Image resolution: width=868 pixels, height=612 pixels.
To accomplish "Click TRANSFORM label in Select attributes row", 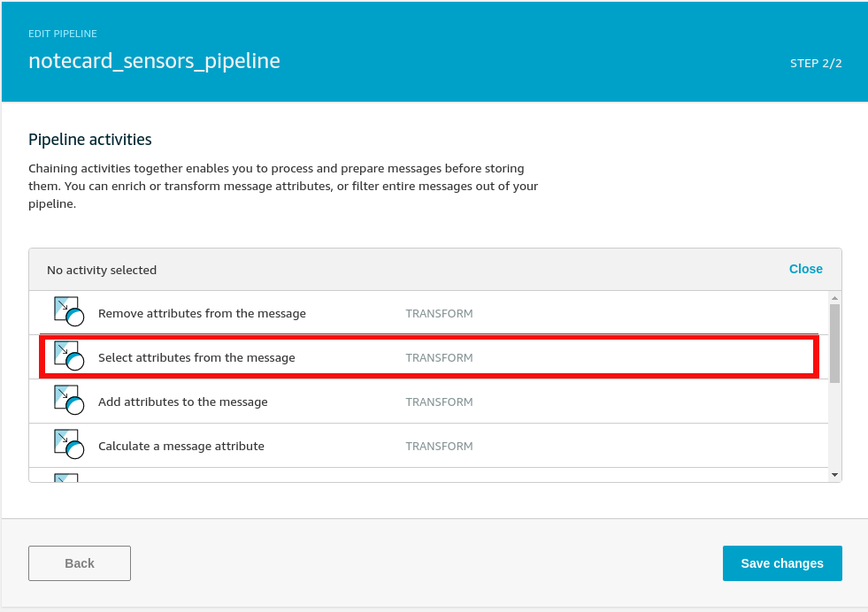I will pyautogui.click(x=439, y=357).
